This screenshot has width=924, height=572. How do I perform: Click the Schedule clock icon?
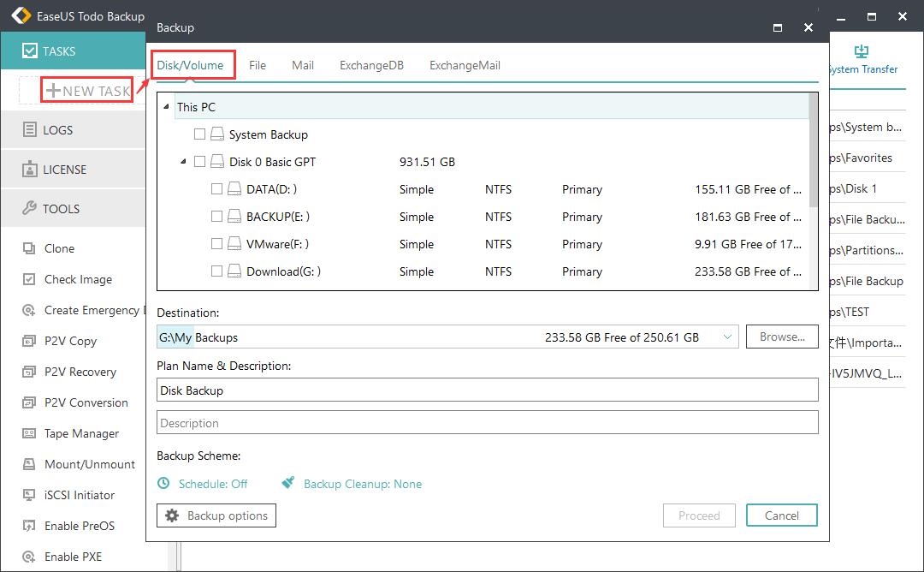point(163,484)
